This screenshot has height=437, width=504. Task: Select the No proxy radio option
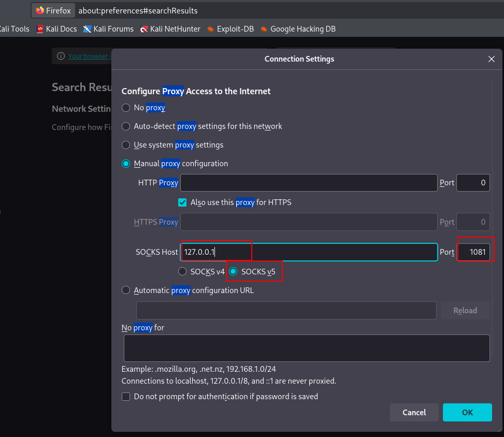tap(126, 108)
